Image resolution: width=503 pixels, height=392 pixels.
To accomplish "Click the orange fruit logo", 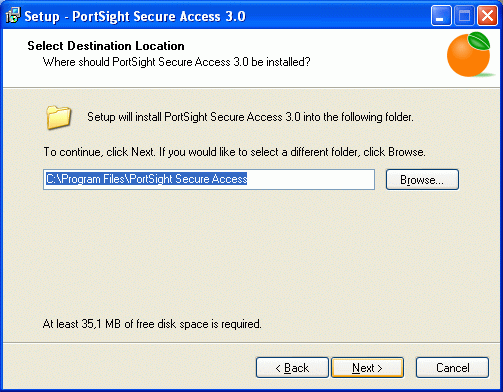I will pyautogui.click(x=469, y=55).
